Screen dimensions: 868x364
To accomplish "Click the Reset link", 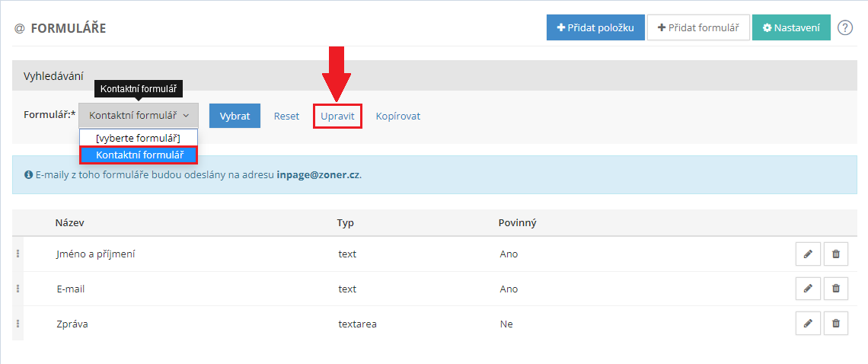I will [x=286, y=117].
